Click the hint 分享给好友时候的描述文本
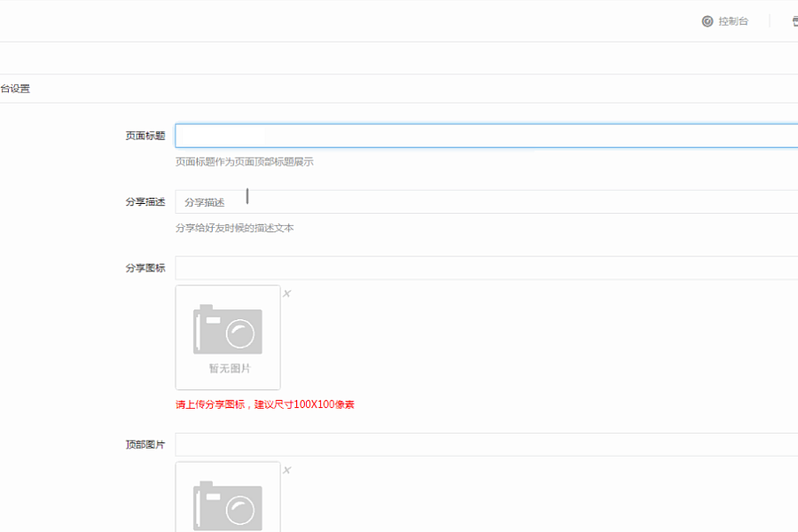The image size is (798, 532). [235, 228]
